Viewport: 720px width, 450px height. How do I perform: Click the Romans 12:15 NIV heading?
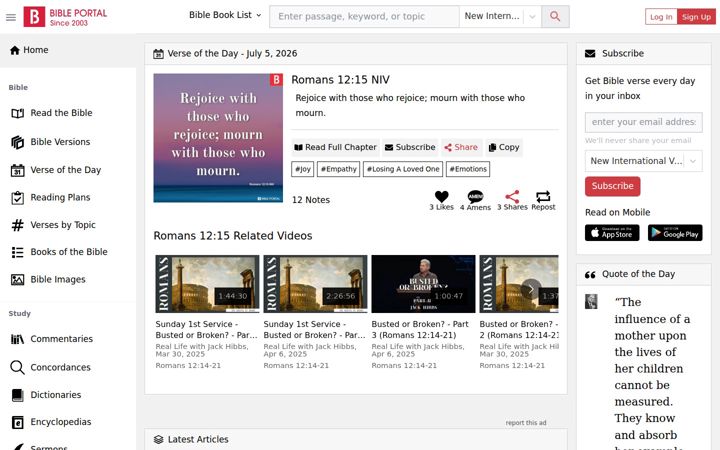340,80
